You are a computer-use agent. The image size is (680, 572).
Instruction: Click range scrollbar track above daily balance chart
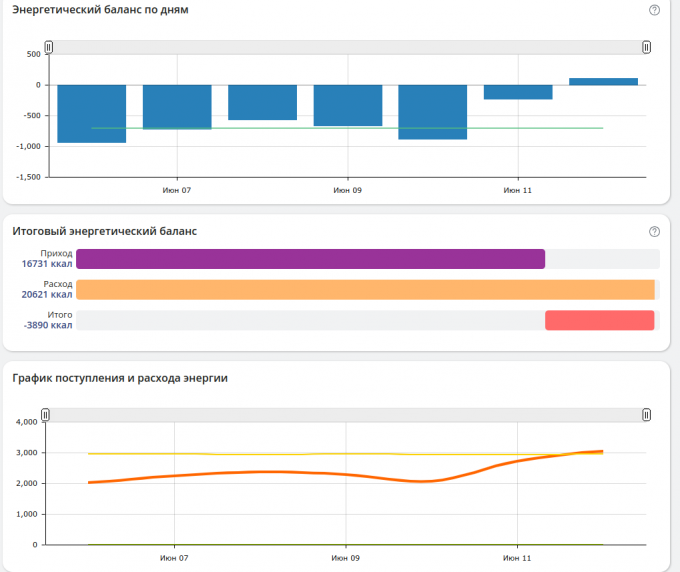(x=347, y=47)
